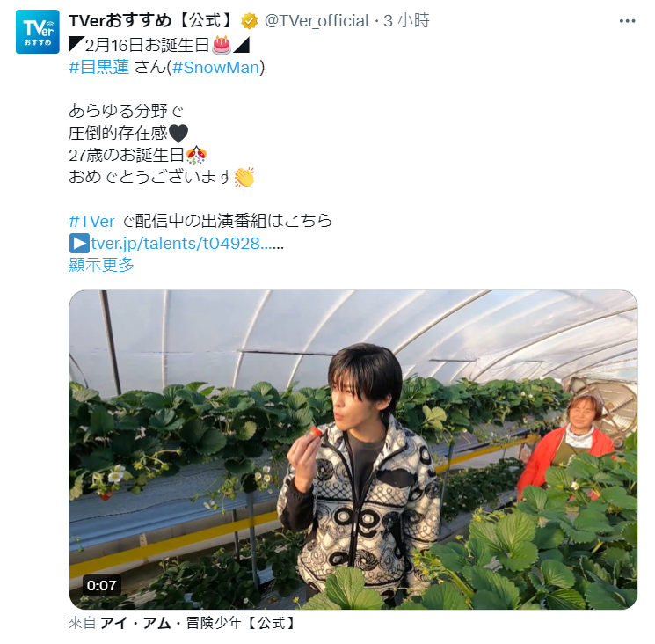This screenshot has height=644, width=655.
Task: Click the gold verified badge
Action: point(250,21)
